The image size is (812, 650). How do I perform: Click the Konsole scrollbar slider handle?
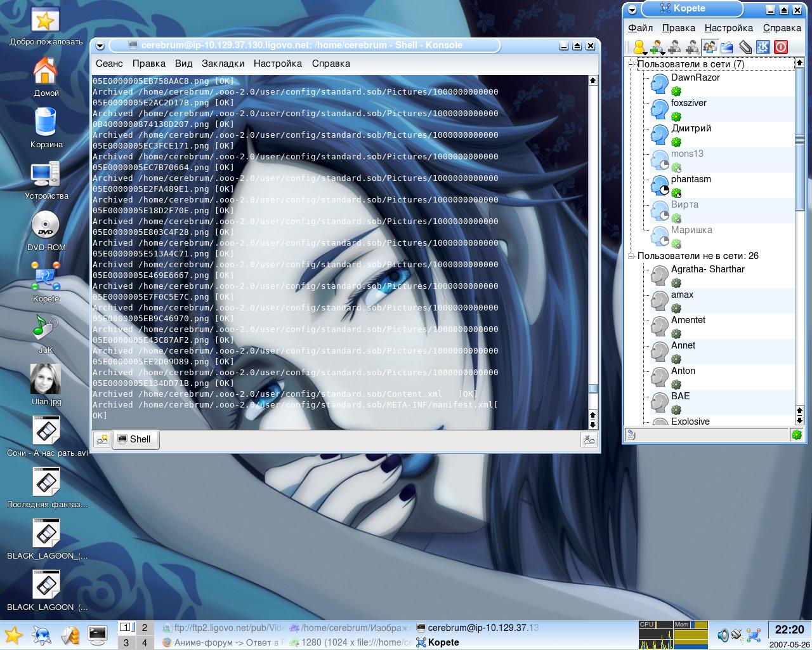click(x=593, y=388)
